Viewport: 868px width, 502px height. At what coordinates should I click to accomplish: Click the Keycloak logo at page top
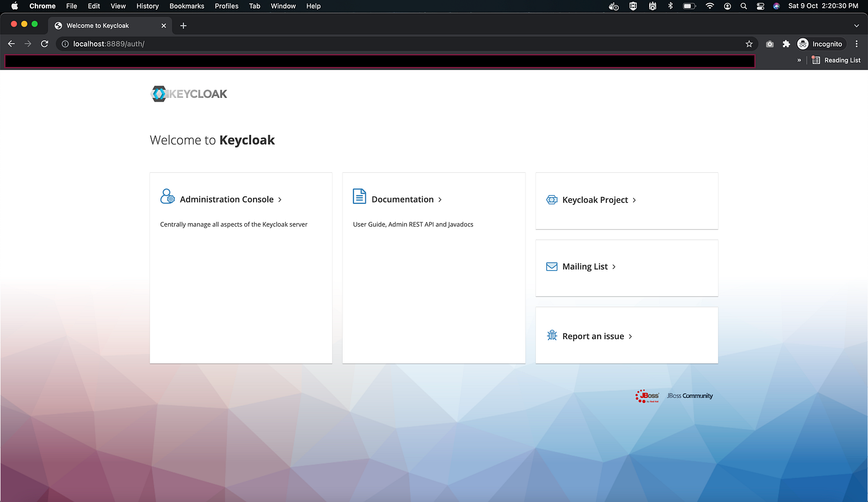click(188, 94)
